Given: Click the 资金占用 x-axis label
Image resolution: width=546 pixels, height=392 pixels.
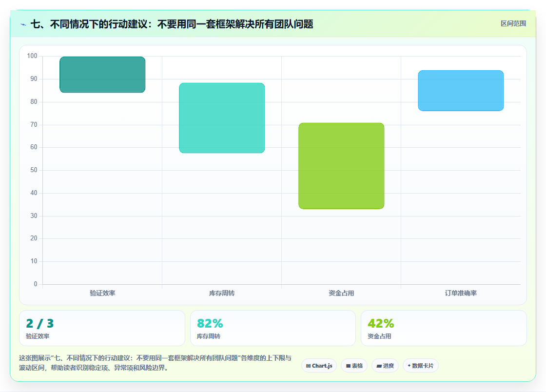Looking at the screenshot, I should (x=341, y=293).
